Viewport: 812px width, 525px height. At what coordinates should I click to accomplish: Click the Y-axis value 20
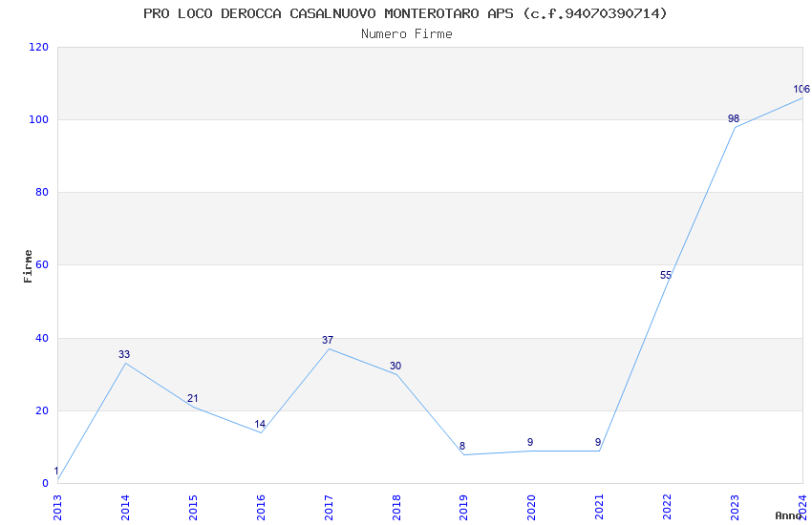tap(42, 410)
